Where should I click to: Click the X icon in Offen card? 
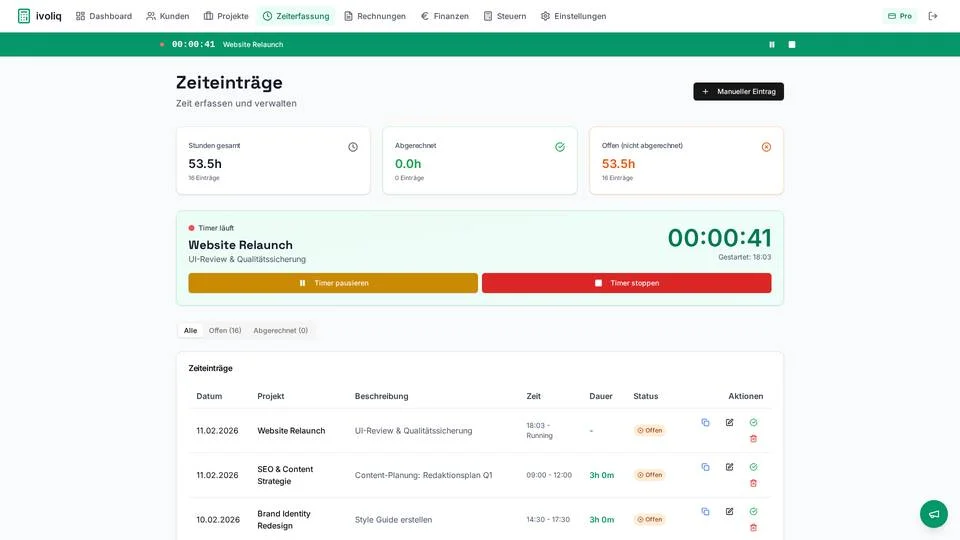point(766,147)
